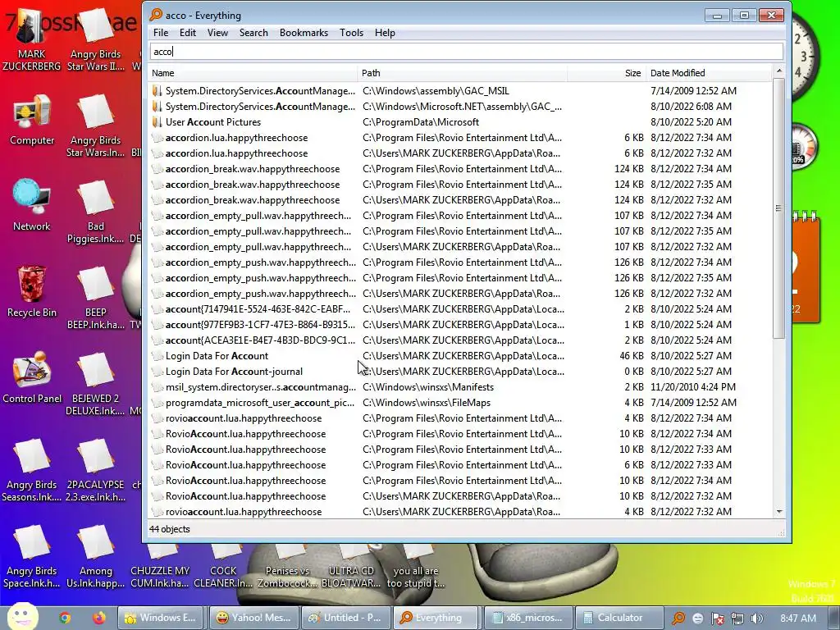Open the Search menu
Image resolution: width=840 pixels, height=630 pixels.
[x=253, y=33]
